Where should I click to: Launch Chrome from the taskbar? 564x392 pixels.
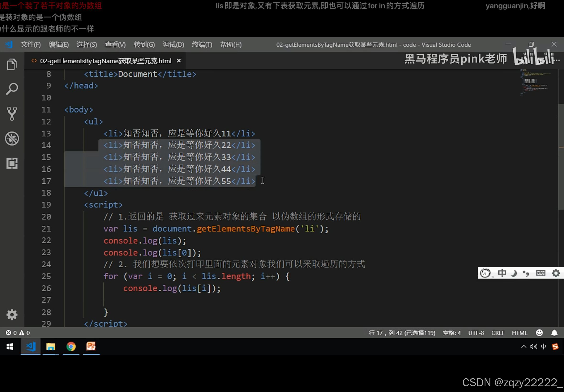click(x=71, y=346)
